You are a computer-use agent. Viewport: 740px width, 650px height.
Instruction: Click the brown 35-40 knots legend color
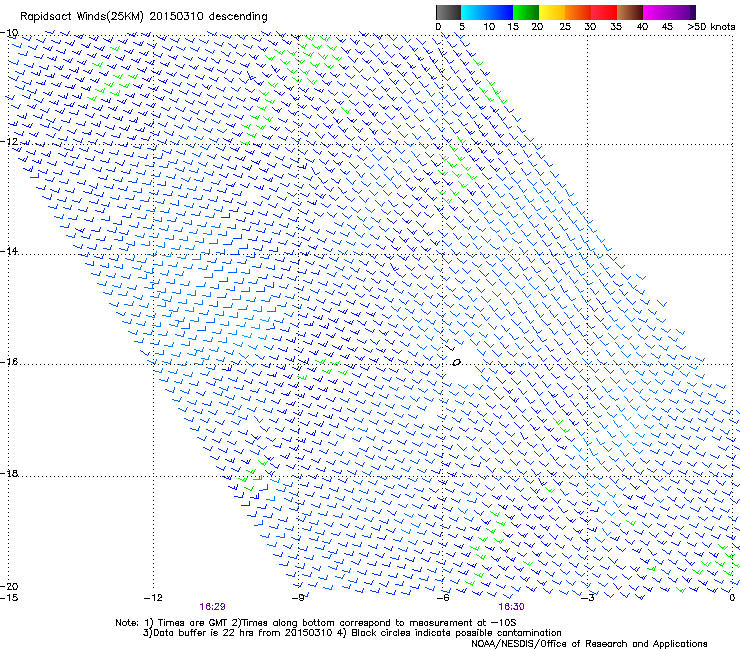pos(630,12)
